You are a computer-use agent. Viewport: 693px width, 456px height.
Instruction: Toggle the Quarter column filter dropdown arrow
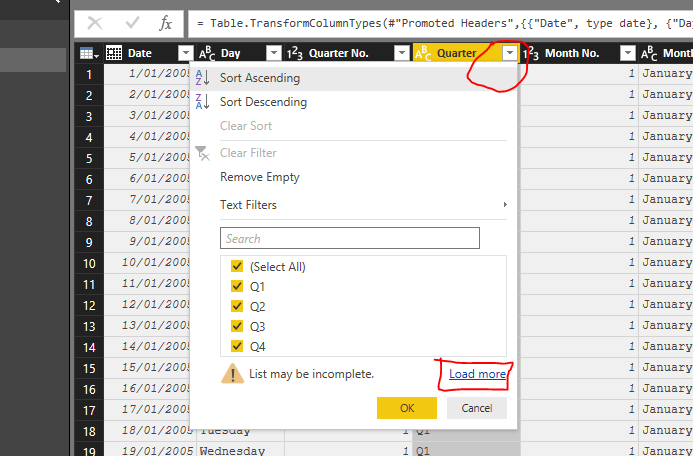tap(510, 53)
